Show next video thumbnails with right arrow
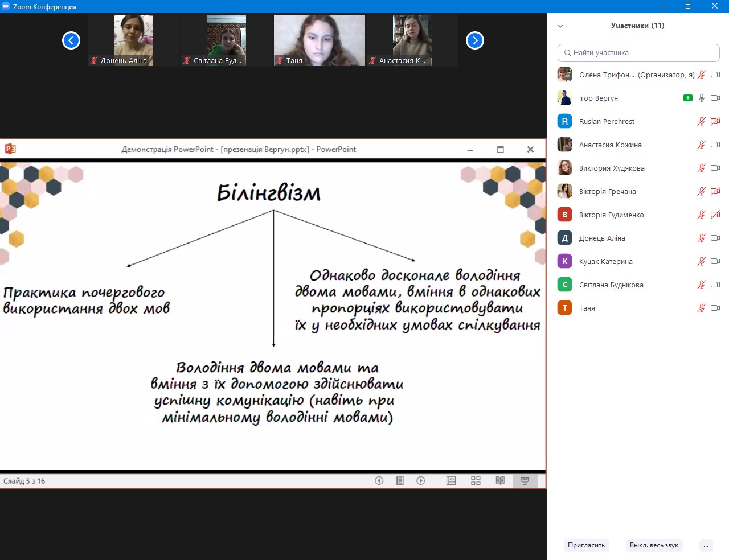 474,40
